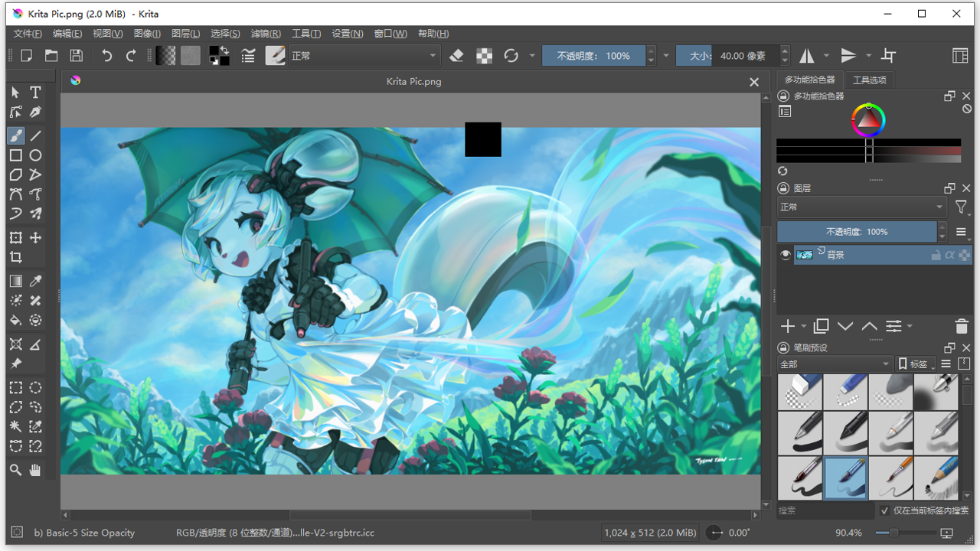Select the Crop tool in toolbox
This screenshot has height=551, width=980.
point(15,258)
